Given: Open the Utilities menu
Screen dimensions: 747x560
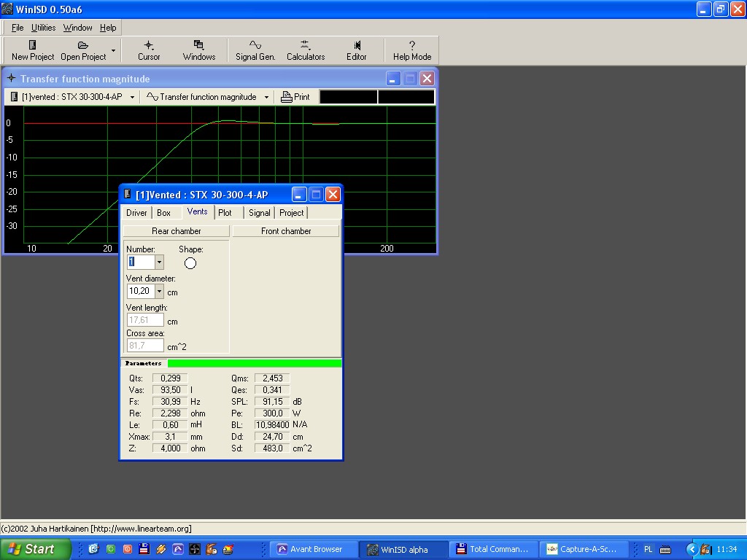Looking at the screenshot, I should (x=43, y=28).
